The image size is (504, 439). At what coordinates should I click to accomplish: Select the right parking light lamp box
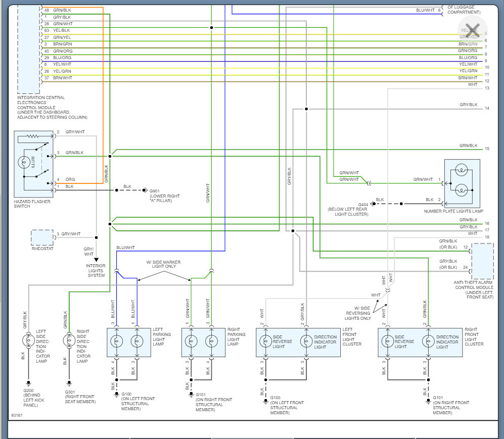(203, 342)
